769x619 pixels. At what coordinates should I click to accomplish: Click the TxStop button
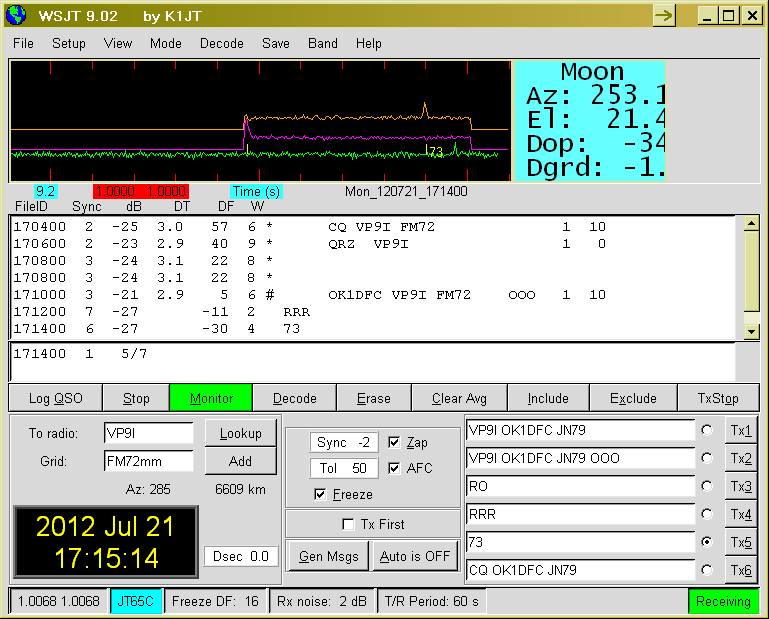coord(718,398)
